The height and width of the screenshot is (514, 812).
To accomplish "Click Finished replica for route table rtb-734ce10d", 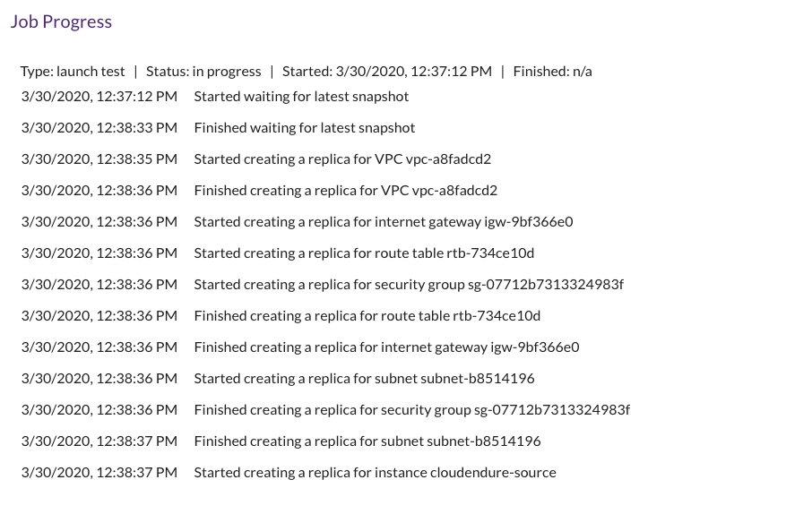I will click(x=367, y=316).
